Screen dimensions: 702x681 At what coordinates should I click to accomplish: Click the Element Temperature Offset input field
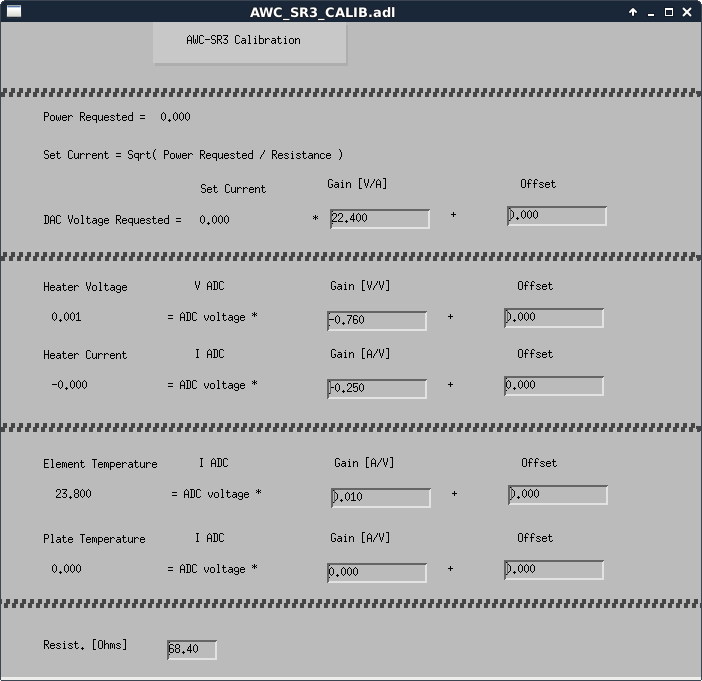coord(558,495)
